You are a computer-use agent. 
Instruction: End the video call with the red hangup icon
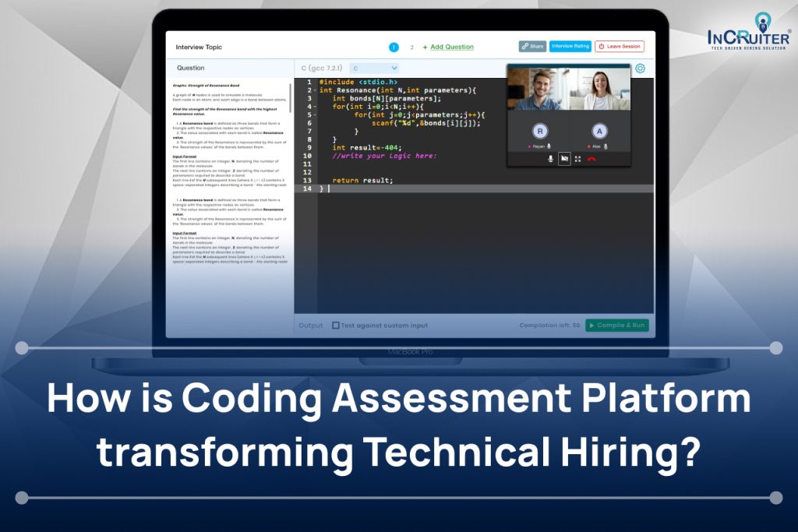(591, 158)
